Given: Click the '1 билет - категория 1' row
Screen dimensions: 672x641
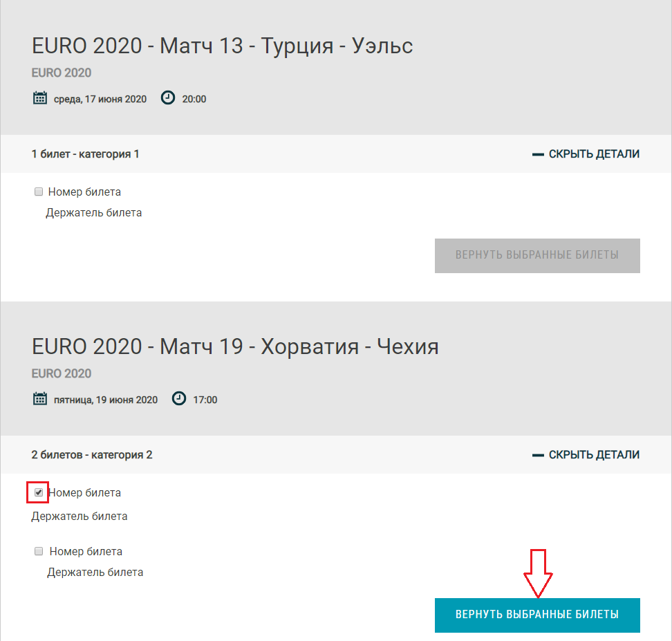Looking at the screenshot, I should 336,154.
